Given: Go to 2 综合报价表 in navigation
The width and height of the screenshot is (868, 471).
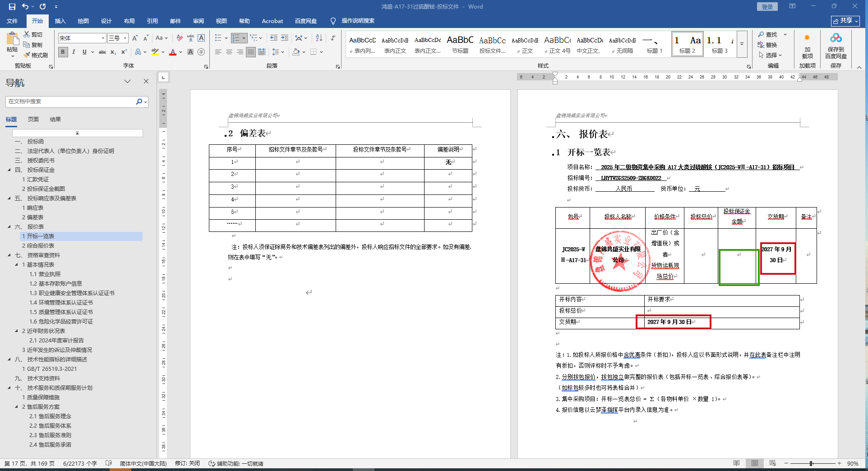Looking at the screenshot, I should 38,246.
